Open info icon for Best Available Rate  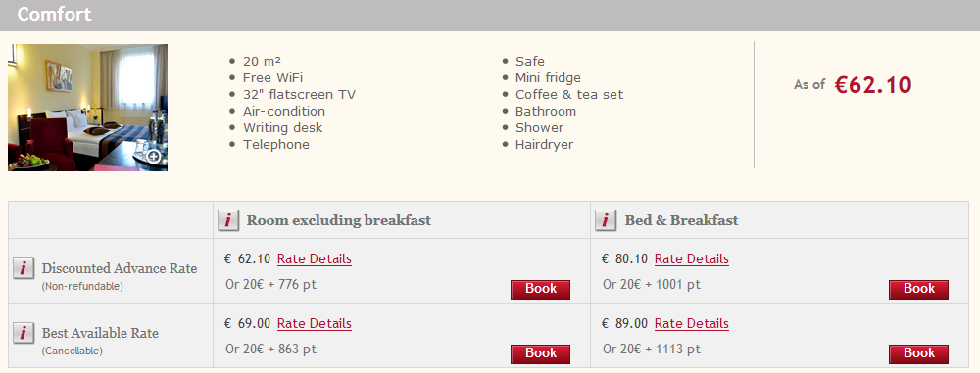[24, 333]
